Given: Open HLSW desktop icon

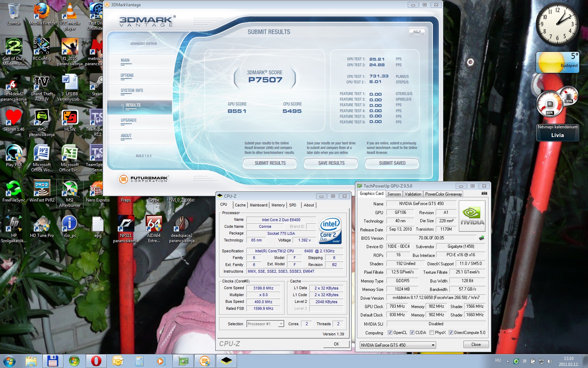Looking at the screenshot, I should tap(70, 120).
